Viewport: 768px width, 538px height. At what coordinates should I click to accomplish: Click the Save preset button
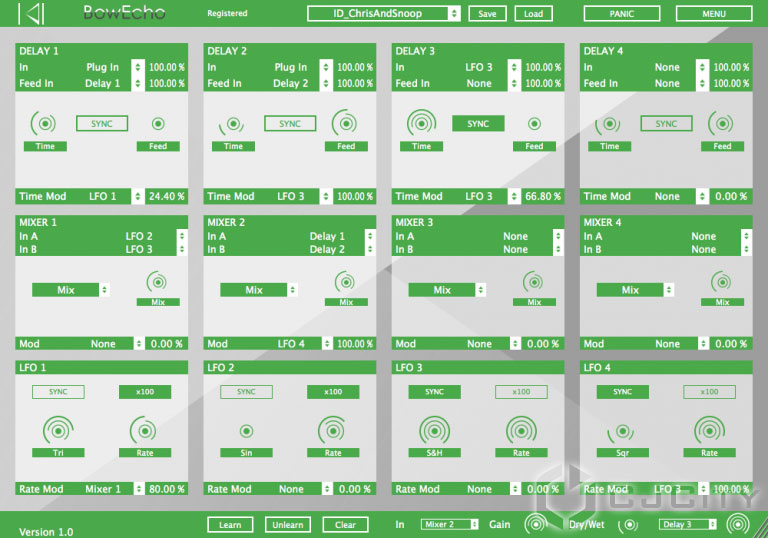click(x=487, y=14)
